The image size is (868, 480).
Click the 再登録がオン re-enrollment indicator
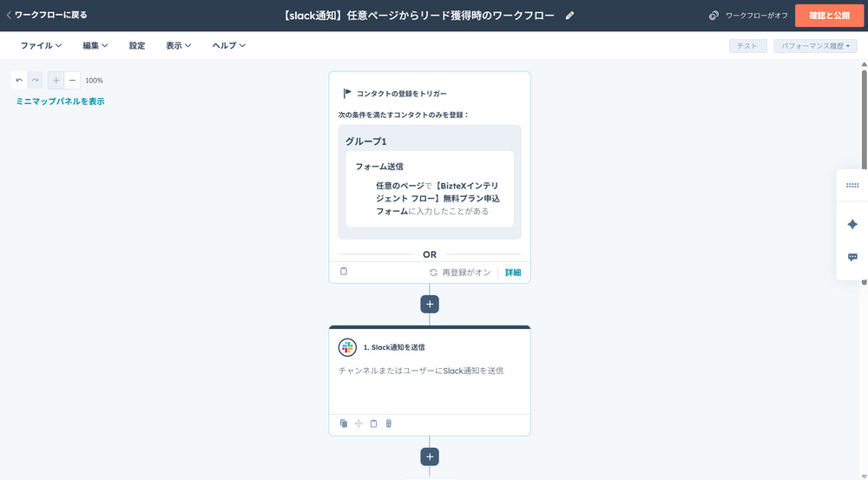(460, 273)
